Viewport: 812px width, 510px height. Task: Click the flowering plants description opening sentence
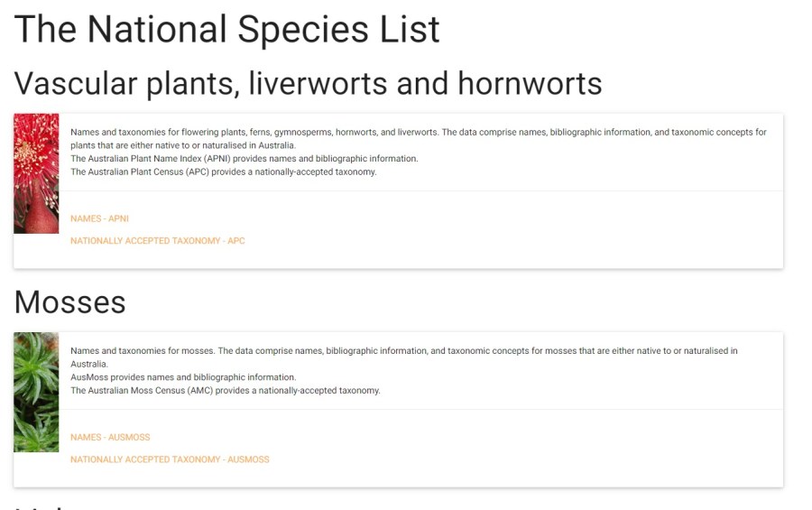tap(254, 132)
